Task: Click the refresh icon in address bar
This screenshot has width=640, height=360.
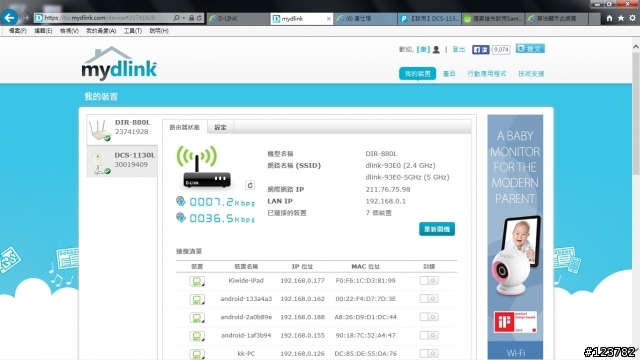Action: pyautogui.click(x=199, y=18)
